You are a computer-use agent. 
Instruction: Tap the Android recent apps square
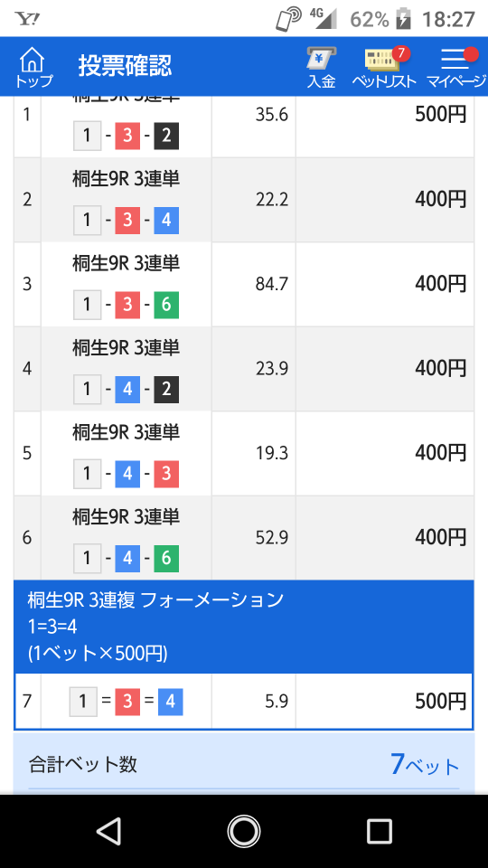379,831
